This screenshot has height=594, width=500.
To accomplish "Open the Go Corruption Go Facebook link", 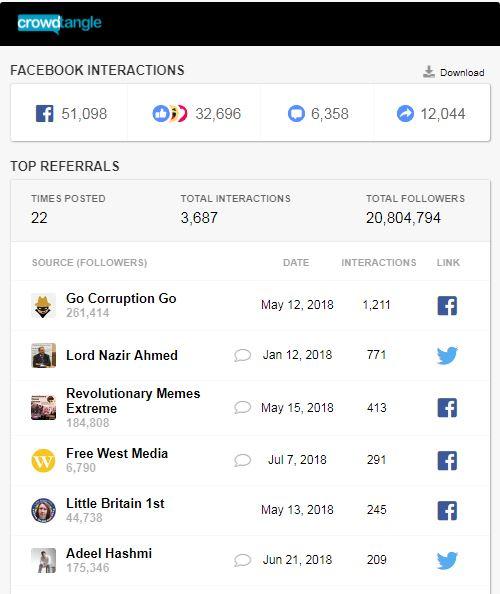I will pos(447,305).
